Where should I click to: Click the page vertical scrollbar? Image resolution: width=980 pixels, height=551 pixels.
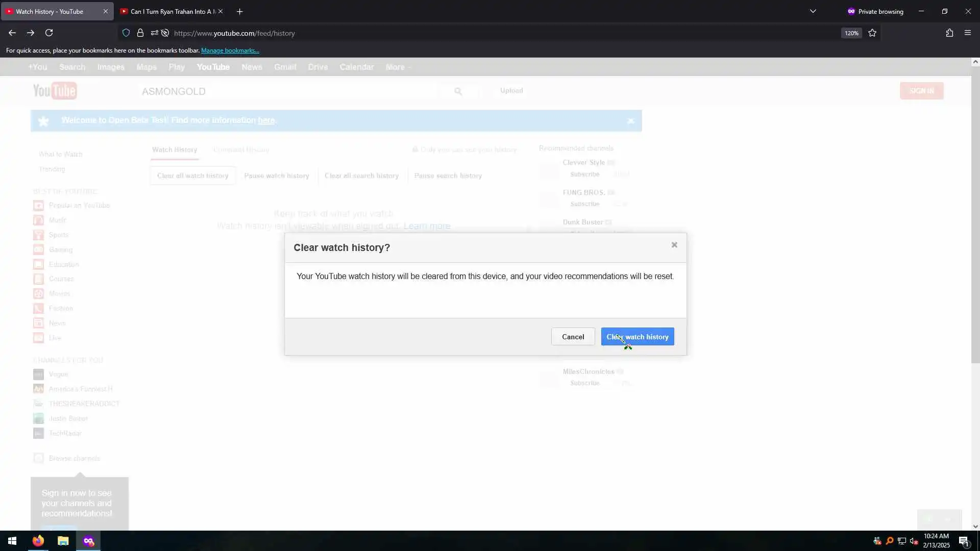[x=975, y=214]
